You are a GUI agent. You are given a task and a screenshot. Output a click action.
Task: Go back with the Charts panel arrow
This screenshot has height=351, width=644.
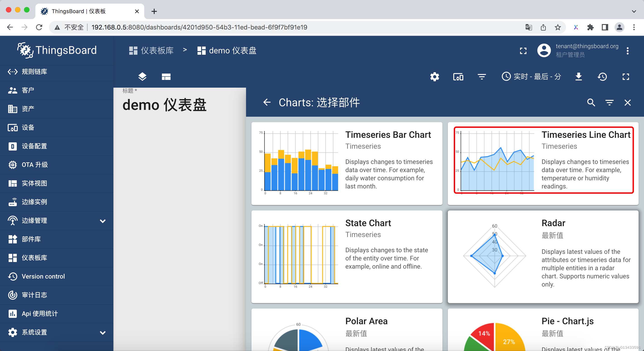pyautogui.click(x=267, y=102)
